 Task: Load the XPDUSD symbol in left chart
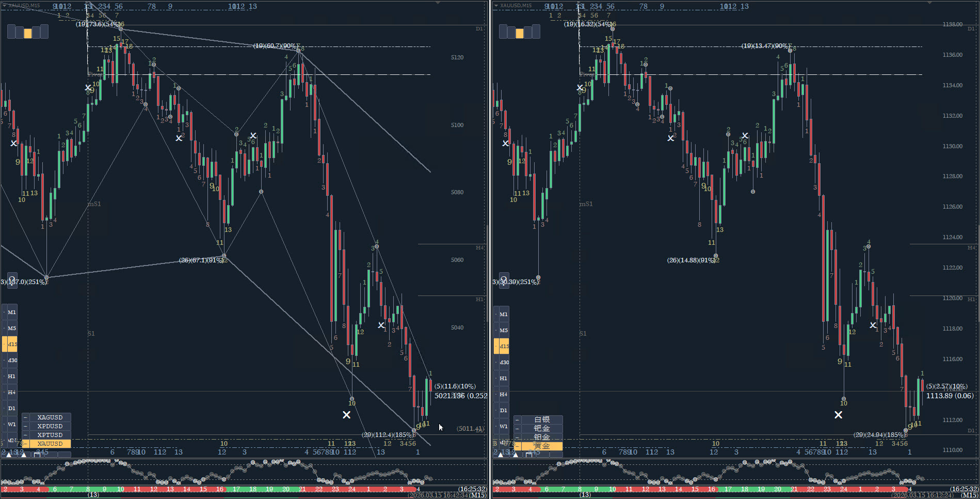[50, 426]
